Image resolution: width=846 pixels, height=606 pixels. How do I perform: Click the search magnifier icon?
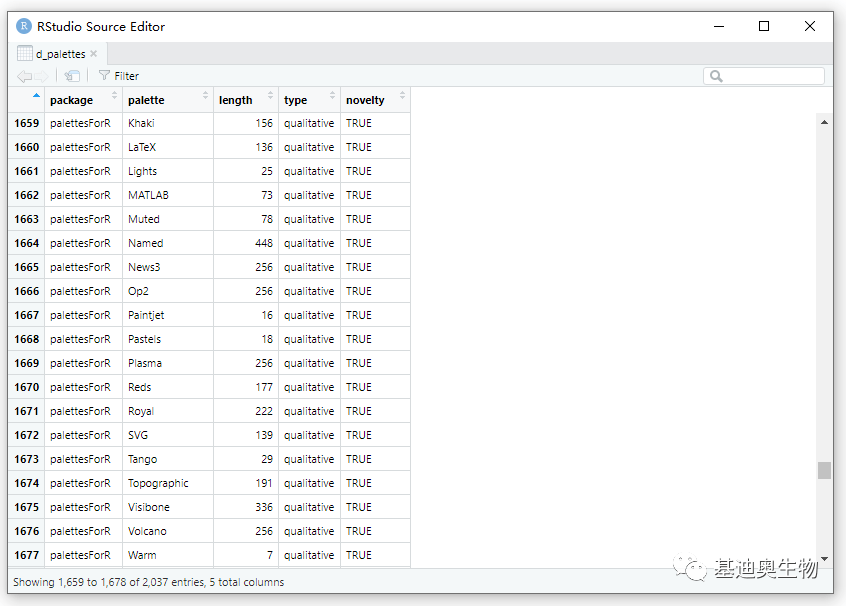point(716,76)
